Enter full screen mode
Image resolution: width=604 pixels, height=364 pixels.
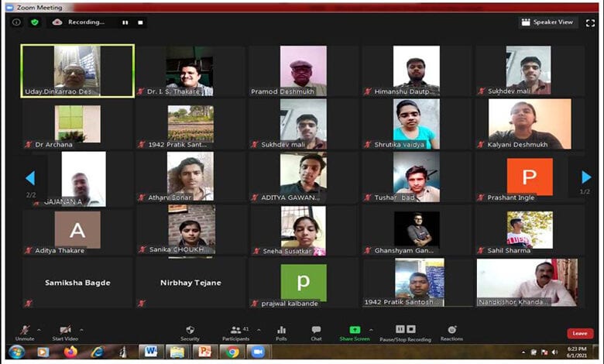click(x=590, y=23)
